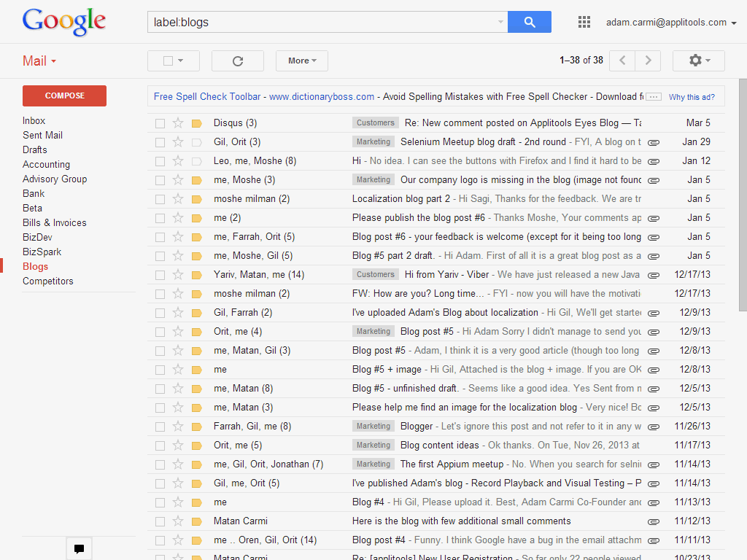This screenshot has width=747, height=560.
Task: Star the Yariv, Matan, me (14) thread
Action: coord(178,275)
